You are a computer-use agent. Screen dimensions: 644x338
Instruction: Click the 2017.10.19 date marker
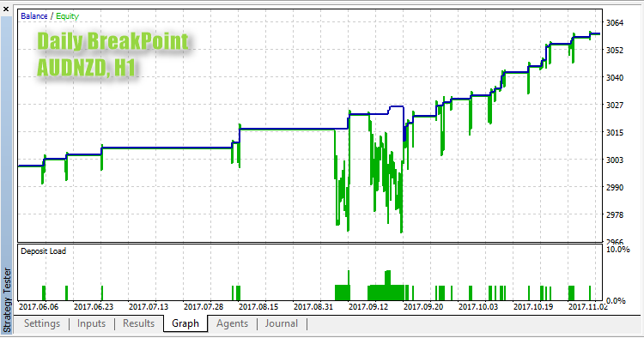[533, 307]
